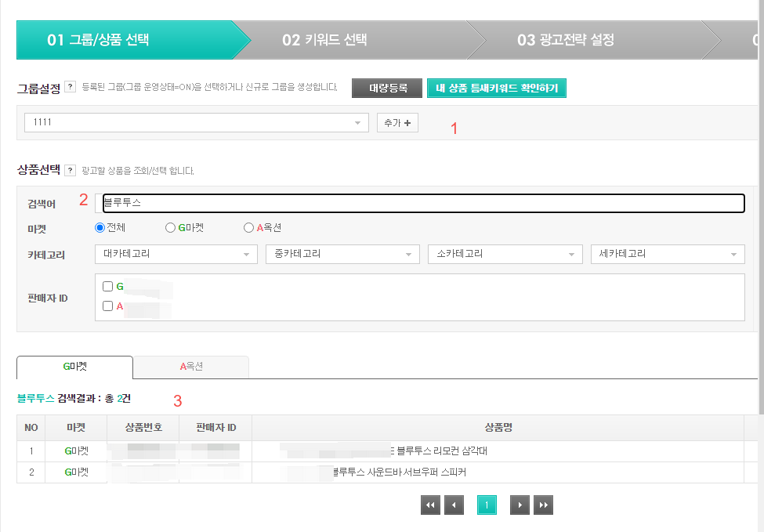Go to previous results page

point(454,505)
